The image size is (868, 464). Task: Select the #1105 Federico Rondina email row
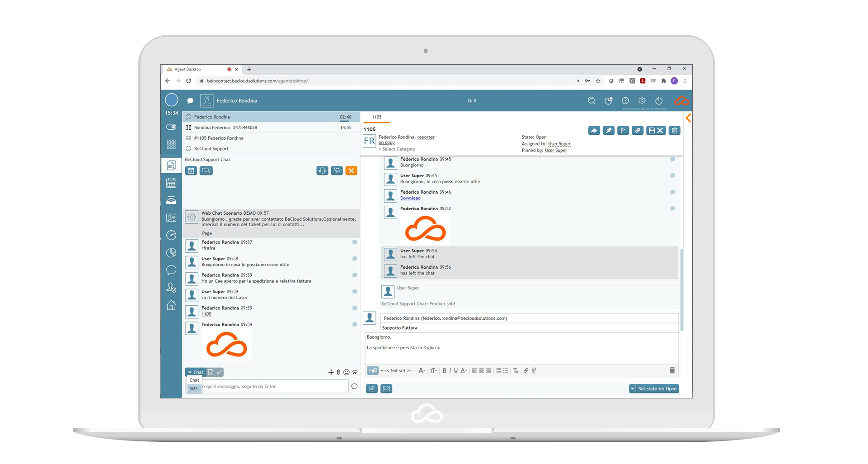point(271,138)
